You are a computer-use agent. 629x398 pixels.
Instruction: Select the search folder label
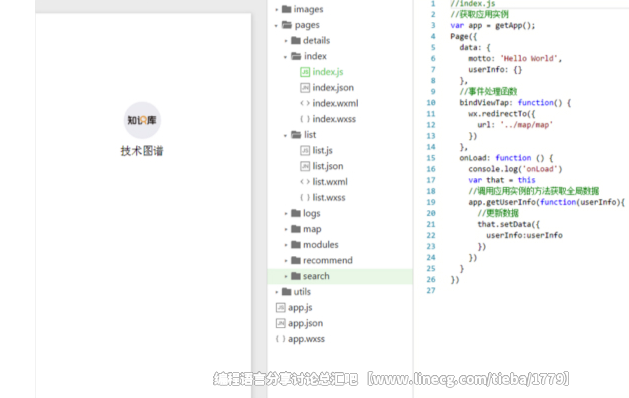tap(316, 276)
